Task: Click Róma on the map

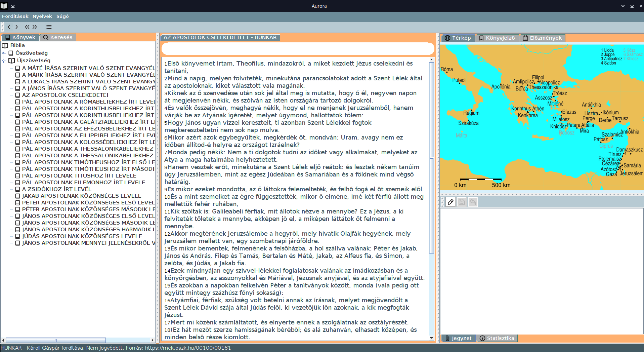Action: 446,70
